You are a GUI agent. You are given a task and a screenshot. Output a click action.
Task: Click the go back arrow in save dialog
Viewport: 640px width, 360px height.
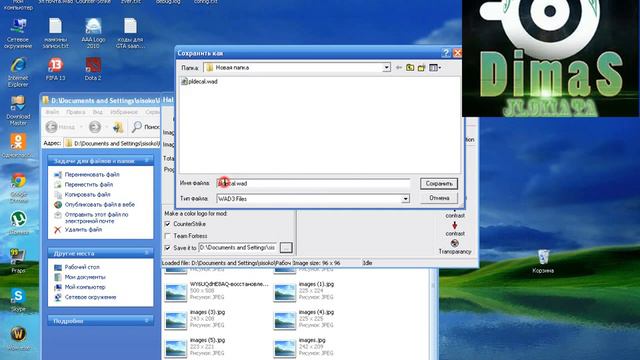pos(399,68)
